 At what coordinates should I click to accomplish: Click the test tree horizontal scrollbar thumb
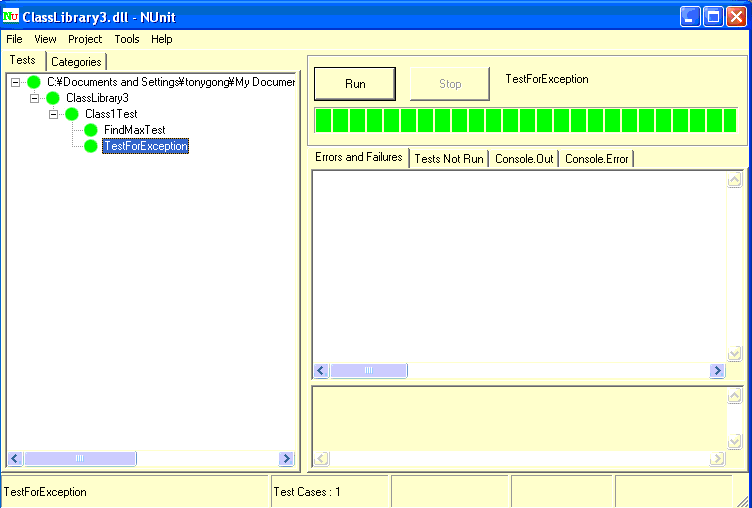pos(80,459)
